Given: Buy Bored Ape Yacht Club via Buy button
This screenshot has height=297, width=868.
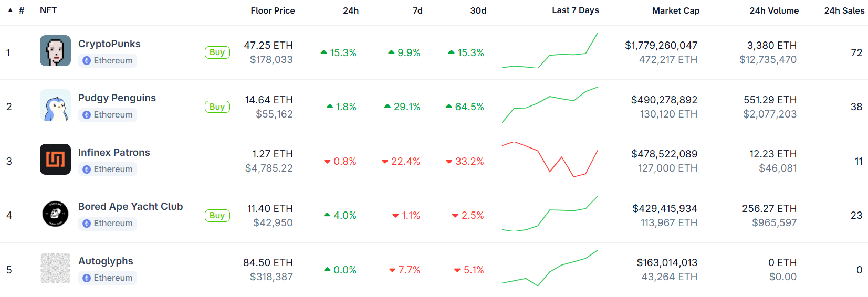Looking at the screenshot, I should 217,215.
